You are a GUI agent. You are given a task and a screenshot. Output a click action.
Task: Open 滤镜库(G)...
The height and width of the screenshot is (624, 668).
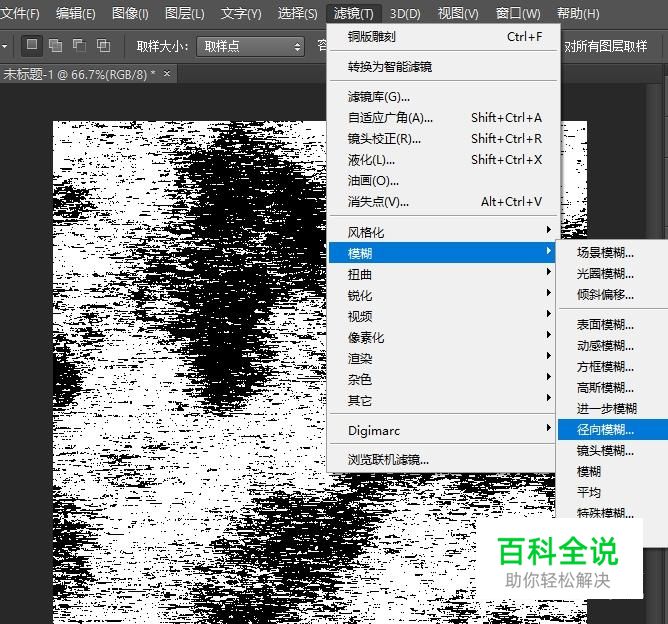click(x=442, y=97)
